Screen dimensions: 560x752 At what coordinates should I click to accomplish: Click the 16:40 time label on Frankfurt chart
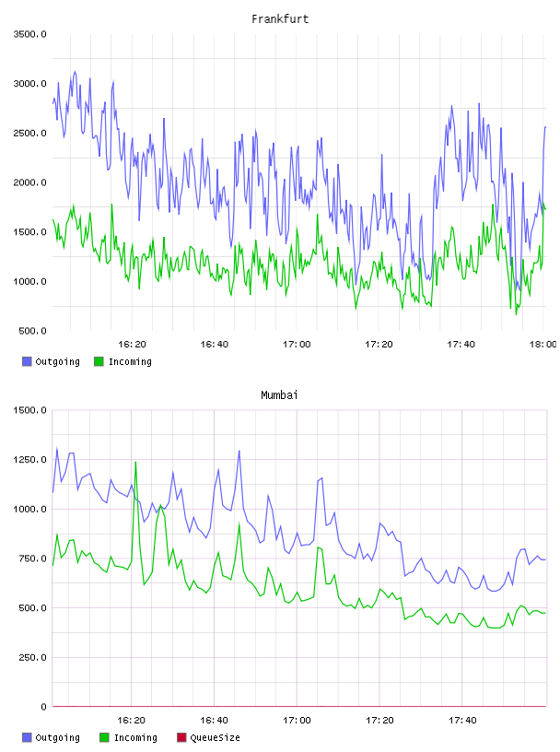click(x=214, y=345)
